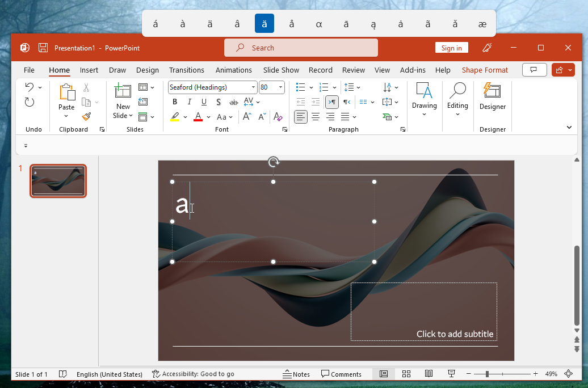This screenshot has width=588, height=388.
Task: Toggle paragraph marks visibility
Action: tap(331, 102)
